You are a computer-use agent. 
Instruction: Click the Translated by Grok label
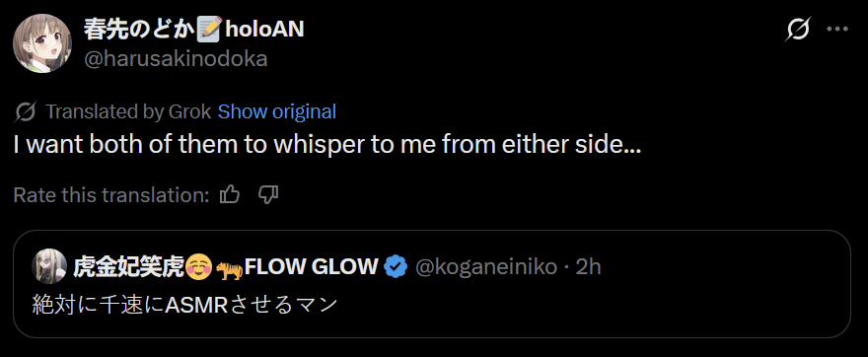(x=128, y=112)
